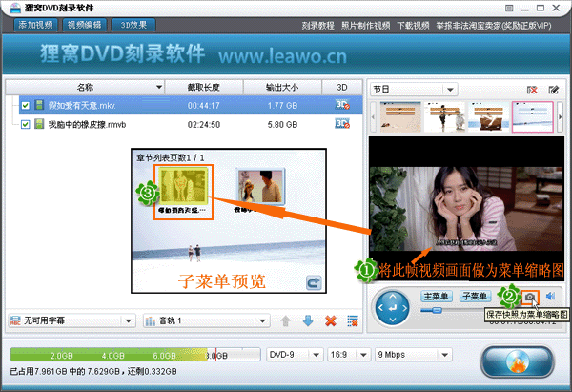Move selected video down with blue arrow

(308, 320)
